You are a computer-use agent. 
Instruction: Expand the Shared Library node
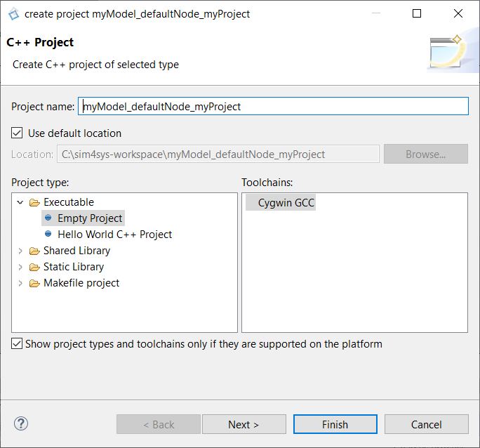pyautogui.click(x=20, y=251)
